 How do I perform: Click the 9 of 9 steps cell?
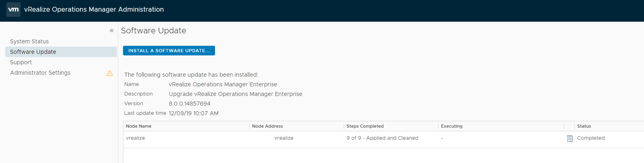point(382,138)
